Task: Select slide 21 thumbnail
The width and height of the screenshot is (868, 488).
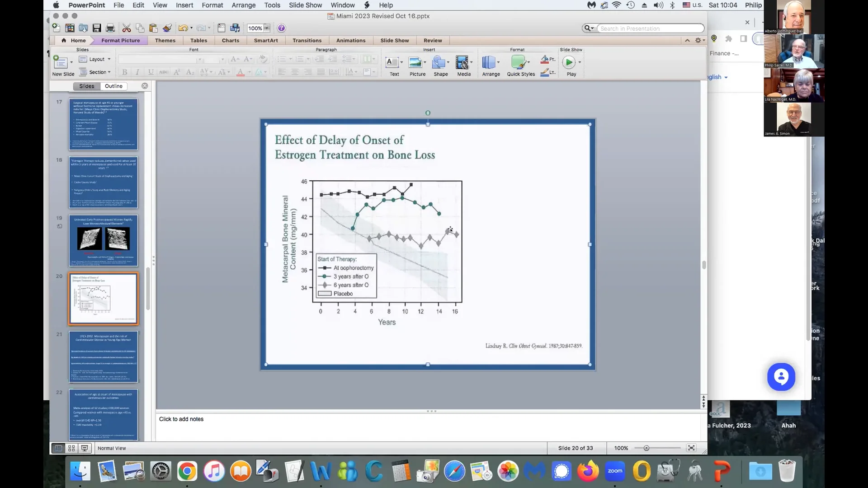Action: [x=103, y=357]
